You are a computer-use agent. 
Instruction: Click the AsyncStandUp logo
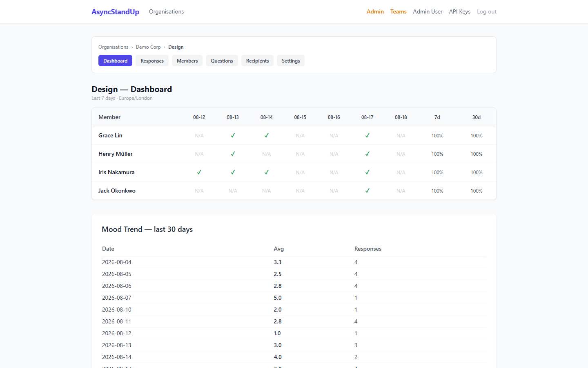(115, 12)
